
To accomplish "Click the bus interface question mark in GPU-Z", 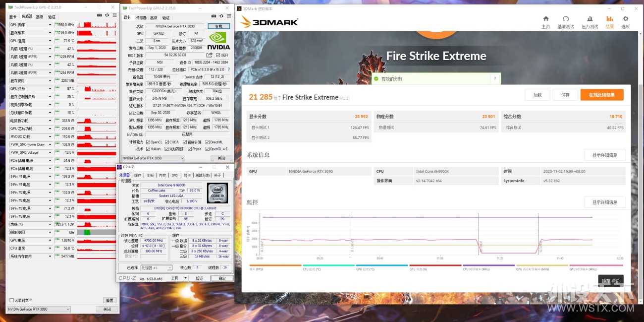I will click(228, 69).
